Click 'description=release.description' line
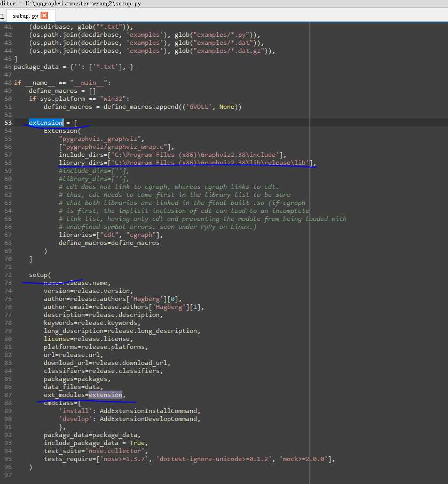Viewport: 448px width, 484px height. click(103, 315)
